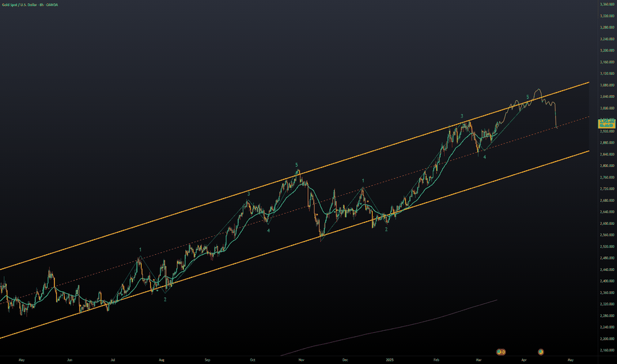Click wave label 5 at the November peak
Viewport: 617px width, 364px height.
coord(297,165)
